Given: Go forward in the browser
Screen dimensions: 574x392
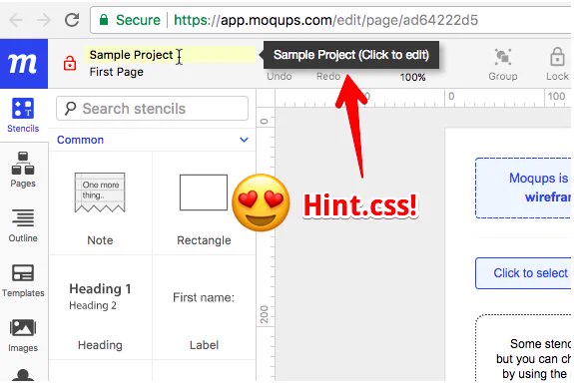Looking at the screenshot, I should coord(44,20).
